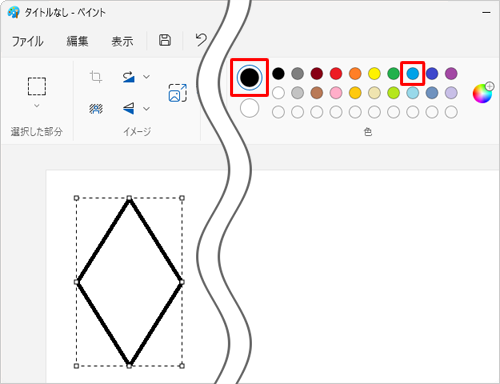Viewport: 500px width, 384px height.
Task: Pick the gold palette swatch
Action: tap(355, 93)
